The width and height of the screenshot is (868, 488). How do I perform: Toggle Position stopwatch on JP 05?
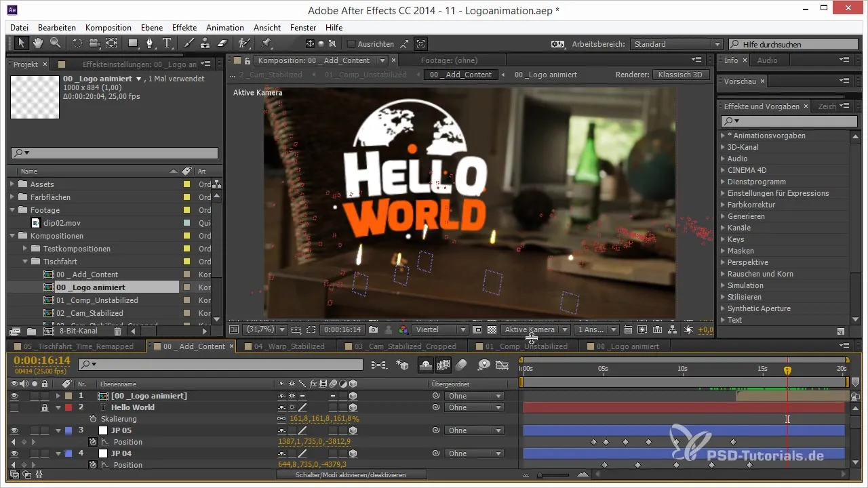(94, 442)
